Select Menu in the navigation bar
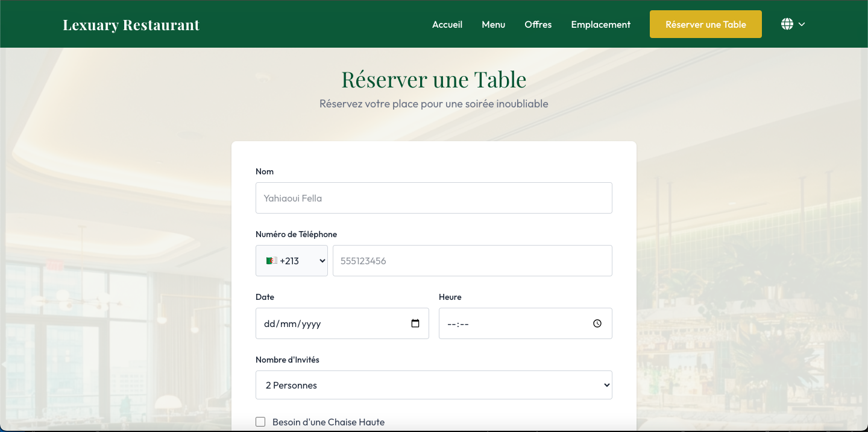 (x=493, y=24)
